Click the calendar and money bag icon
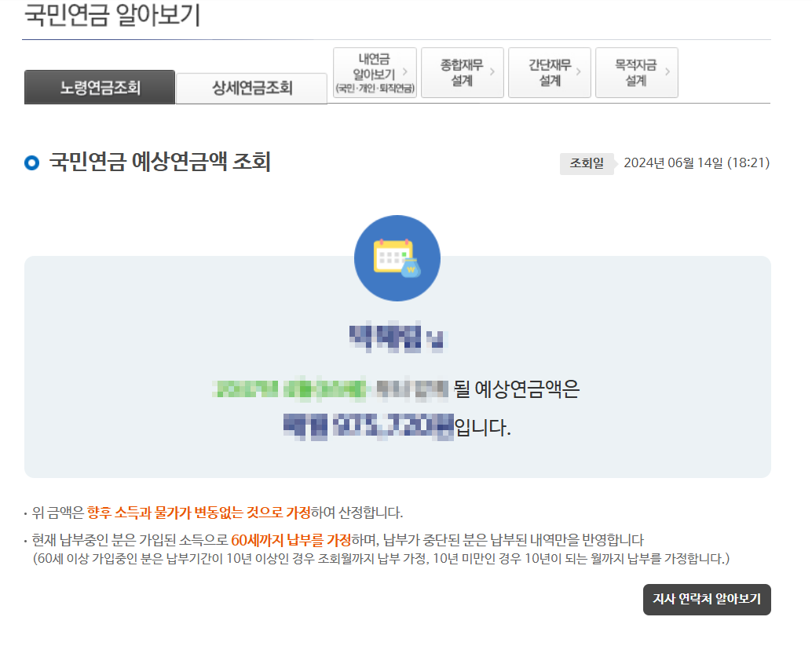This screenshot has width=812, height=646. point(397,258)
